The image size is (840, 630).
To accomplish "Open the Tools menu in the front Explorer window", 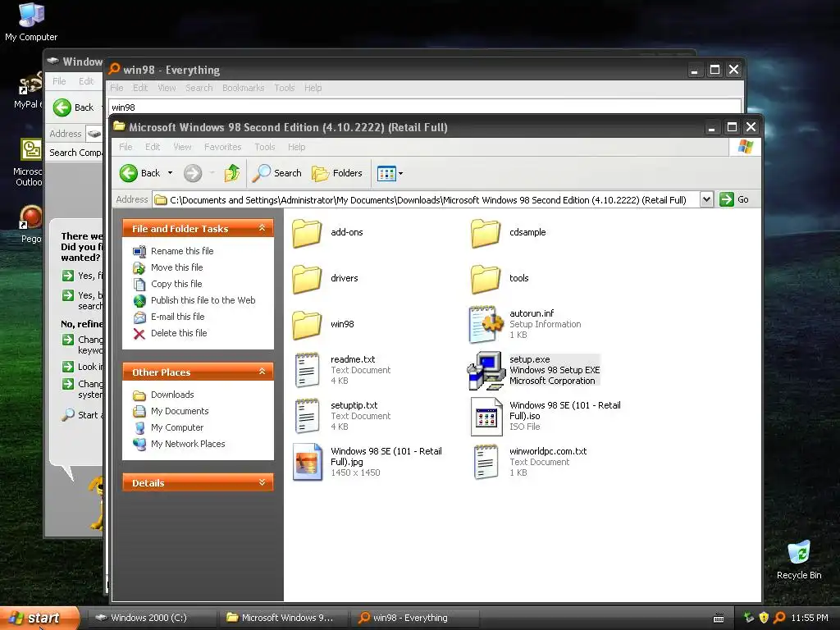I will pyautogui.click(x=265, y=147).
